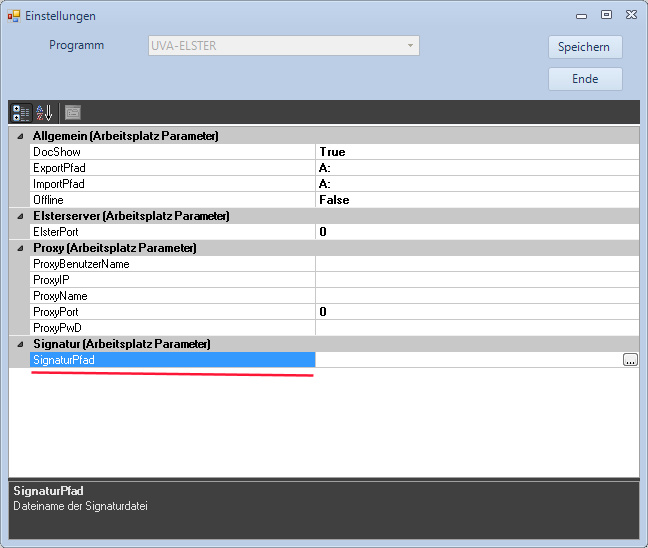The image size is (648, 548).
Task: Open the SignaturPfad browse ellipsis button
Action: point(629,360)
